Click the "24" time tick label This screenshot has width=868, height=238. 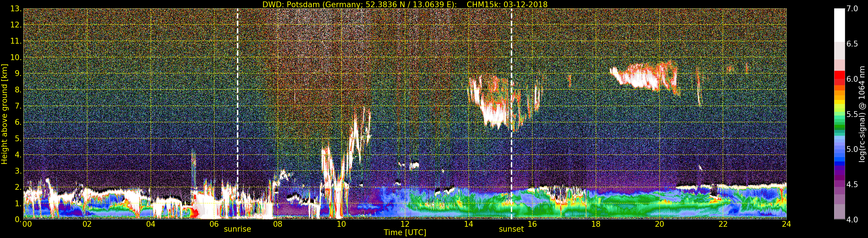786,224
